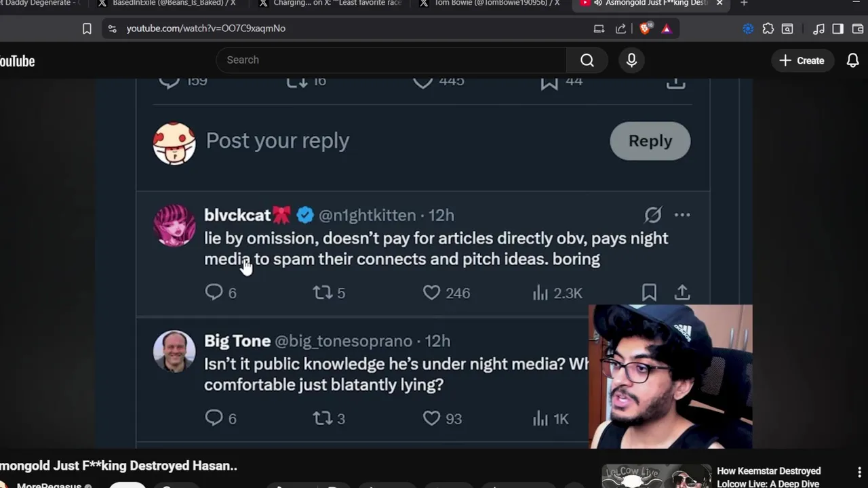The image size is (868, 488).
Task: Click the Brave Rewards triangle icon
Action: [667, 28]
